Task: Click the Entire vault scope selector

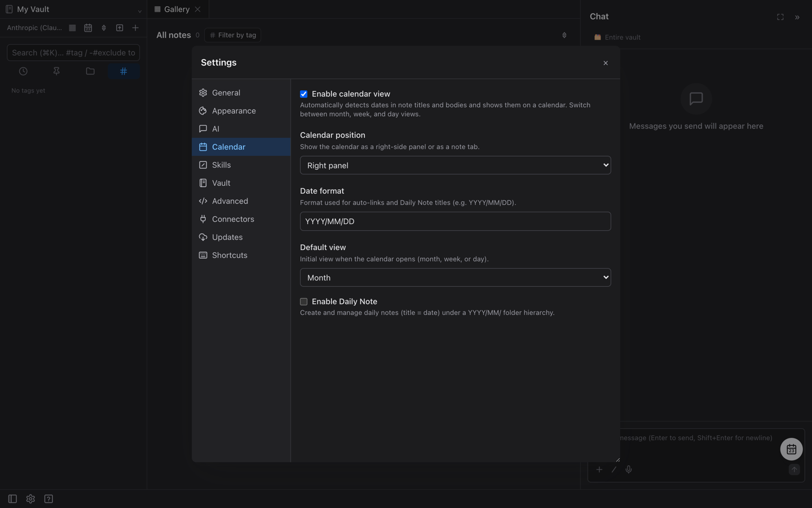Action: 617,37
